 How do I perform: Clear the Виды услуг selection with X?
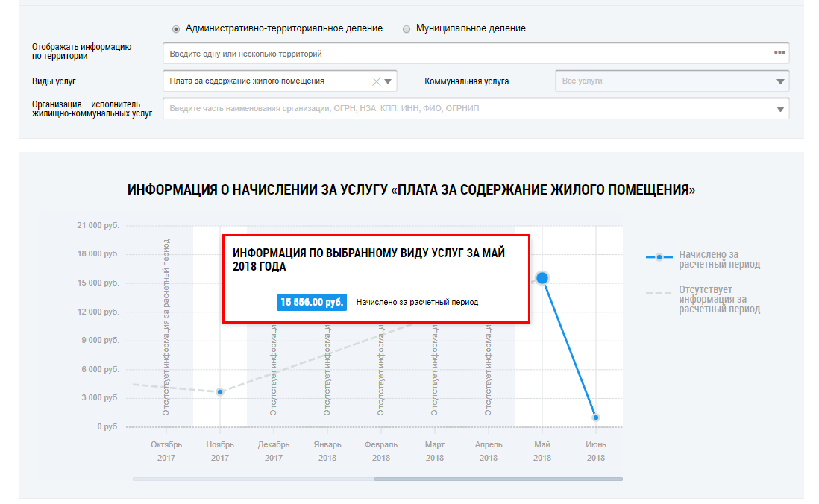click(377, 81)
